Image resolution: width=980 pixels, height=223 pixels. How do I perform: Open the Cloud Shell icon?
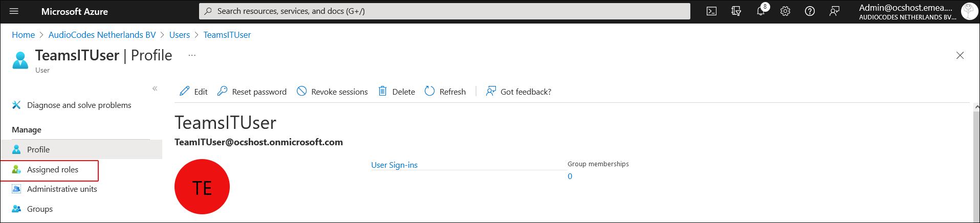coord(711,11)
